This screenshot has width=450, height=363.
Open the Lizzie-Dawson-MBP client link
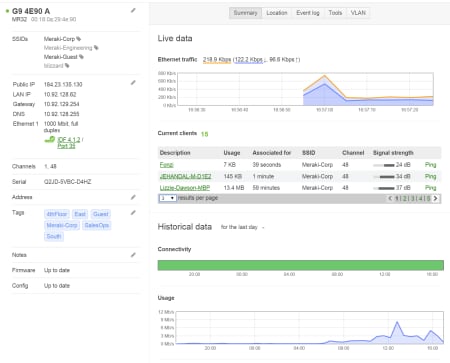(x=185, y=188)
